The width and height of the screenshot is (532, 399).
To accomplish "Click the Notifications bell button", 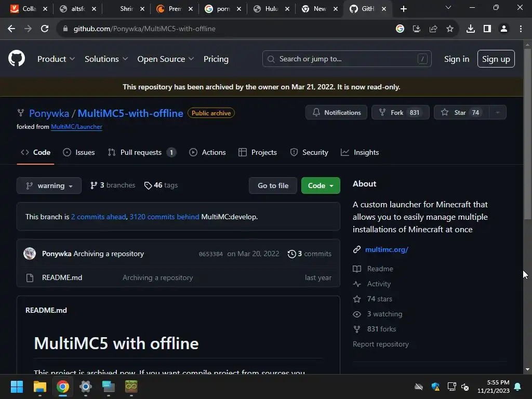I will (336, 113).
